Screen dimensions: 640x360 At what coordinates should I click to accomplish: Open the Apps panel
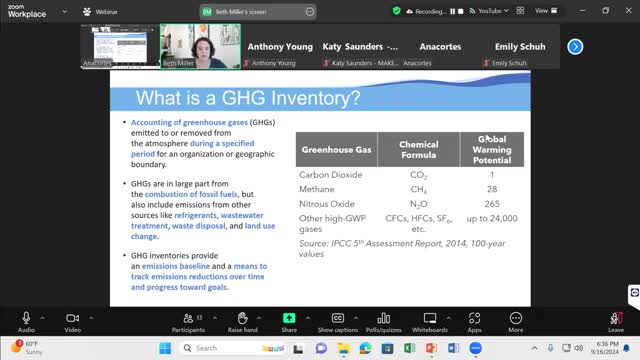(x=474, y=322)
